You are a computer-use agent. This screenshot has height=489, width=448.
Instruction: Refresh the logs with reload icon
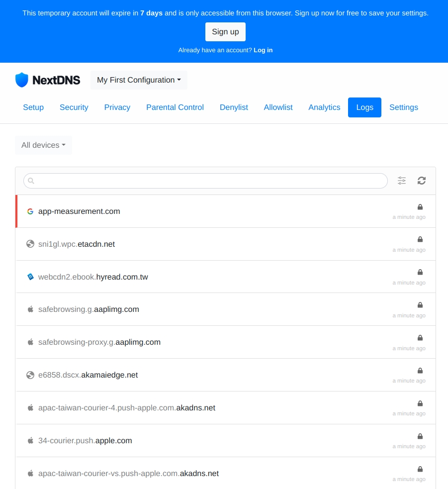pyautogui.click(x=422, y=181)
